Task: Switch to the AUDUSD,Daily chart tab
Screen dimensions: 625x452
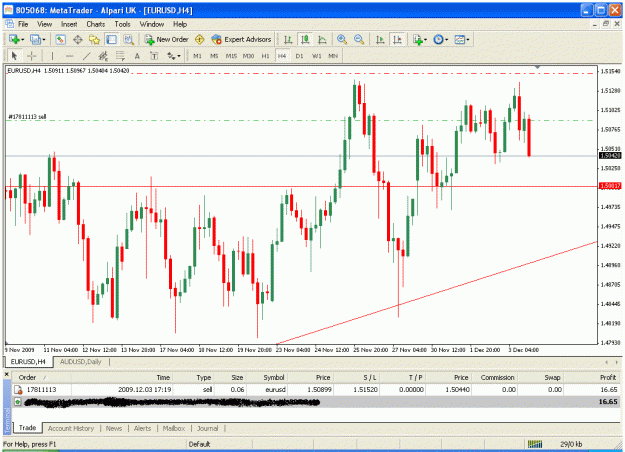Action: coord(81,362)
